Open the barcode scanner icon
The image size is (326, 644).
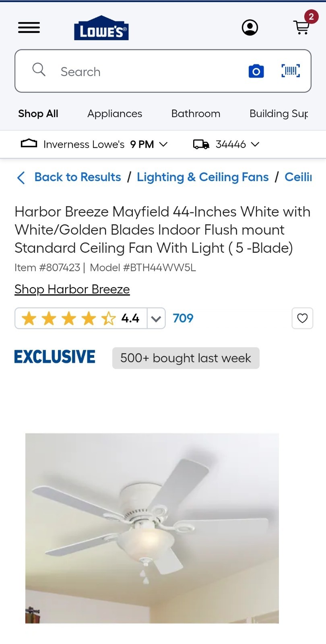tap(290, 71)
